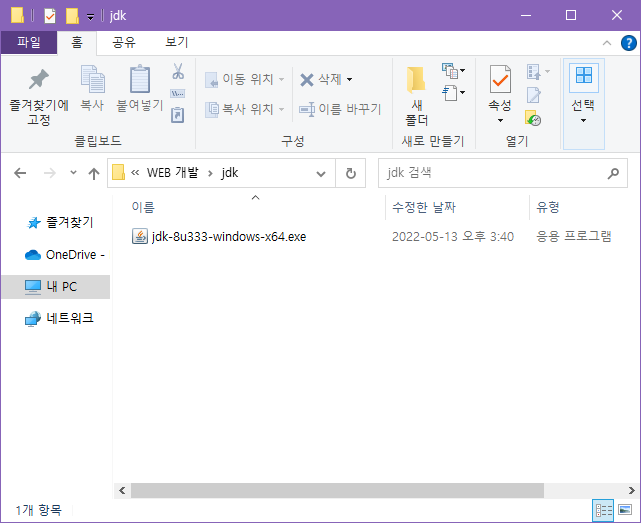This screenshot has width=641, height=523.
Task: Open Properties (속성) checkmark icon
Action: click(500, 80)
